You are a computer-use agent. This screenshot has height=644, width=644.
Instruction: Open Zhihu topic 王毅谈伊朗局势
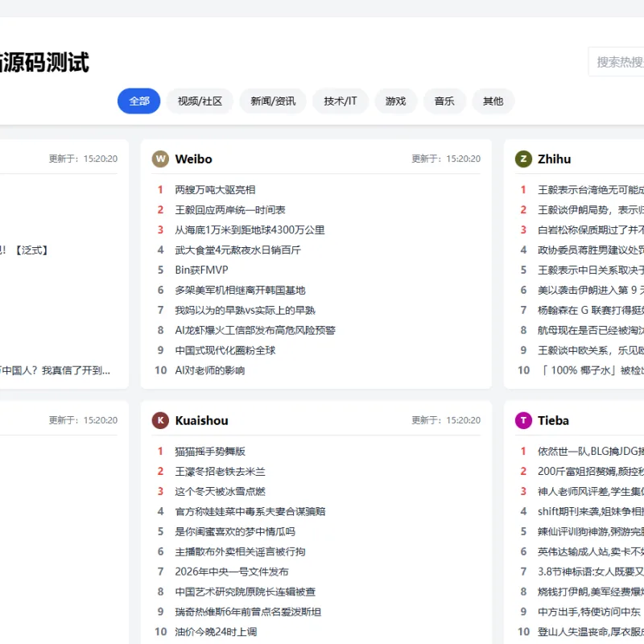coord(591,210)
